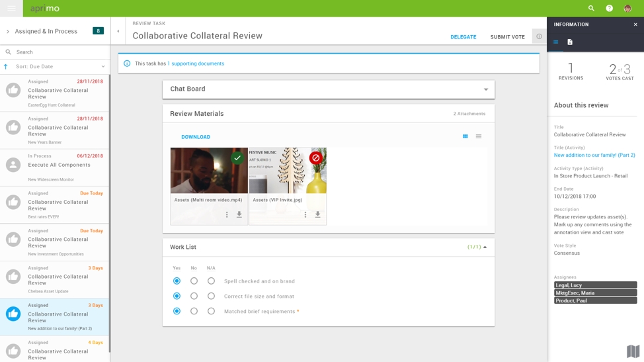This screenshot has width=644, height=362.
Task: Download the Multi room video asset
Action: [239, 214]
